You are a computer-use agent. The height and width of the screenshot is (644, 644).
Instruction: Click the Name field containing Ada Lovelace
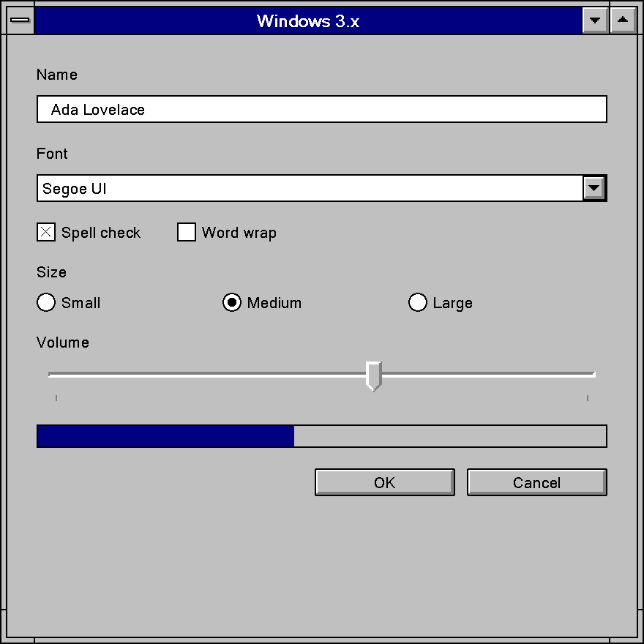coord(321,109)
